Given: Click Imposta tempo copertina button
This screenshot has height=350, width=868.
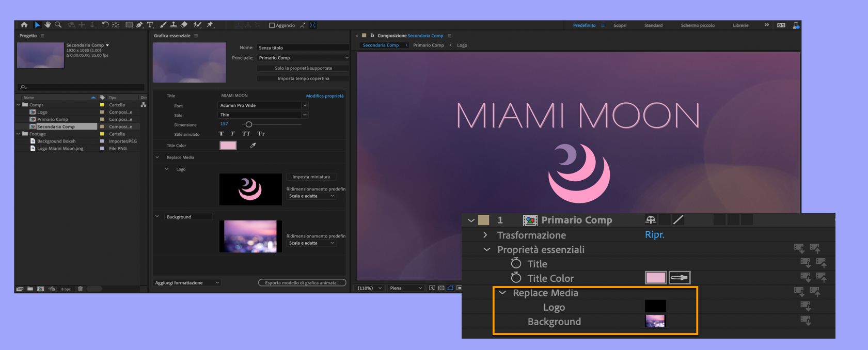Looking at the screenshot, I should [303, 78].
